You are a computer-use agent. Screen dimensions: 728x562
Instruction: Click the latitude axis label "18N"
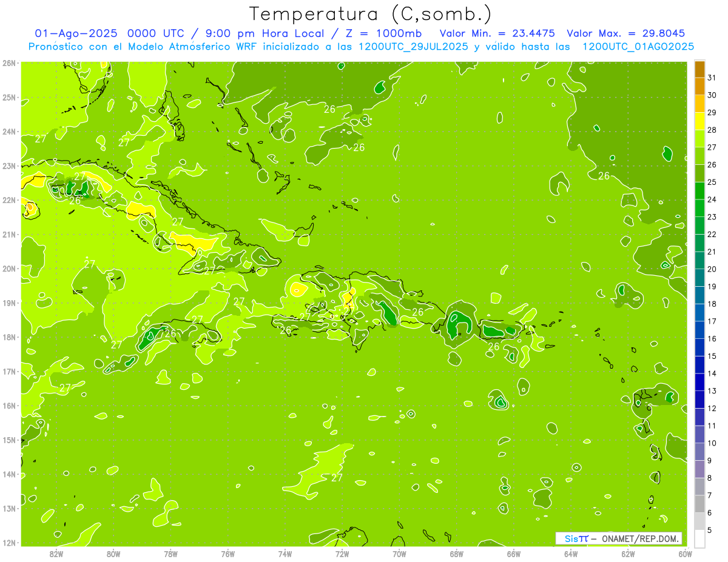coord(8,337)
